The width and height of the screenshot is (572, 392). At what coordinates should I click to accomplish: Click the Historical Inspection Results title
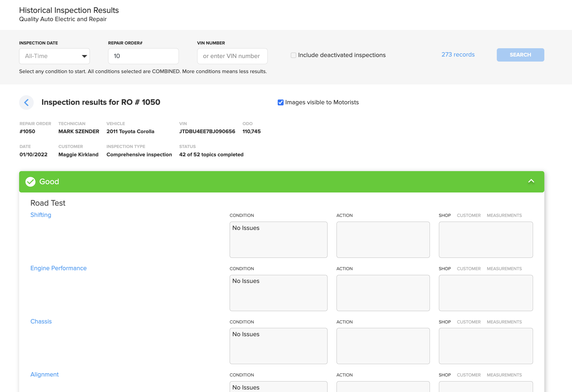pyautogui.click(x=69, y=10)
